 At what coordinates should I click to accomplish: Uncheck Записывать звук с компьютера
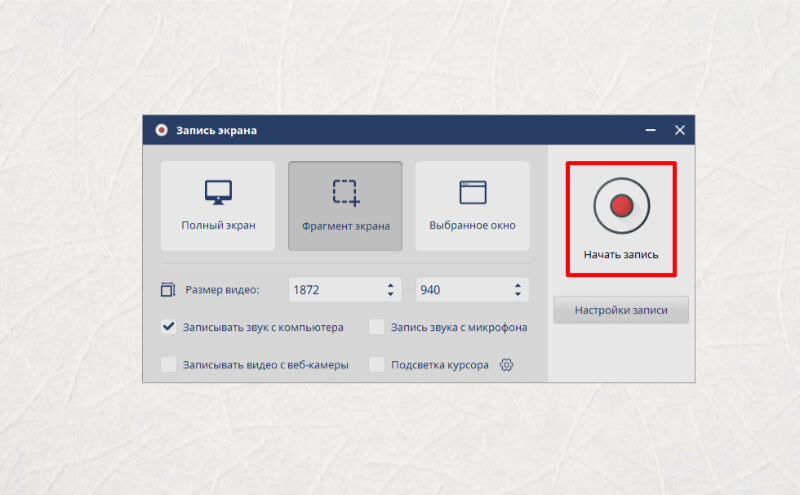168,327
